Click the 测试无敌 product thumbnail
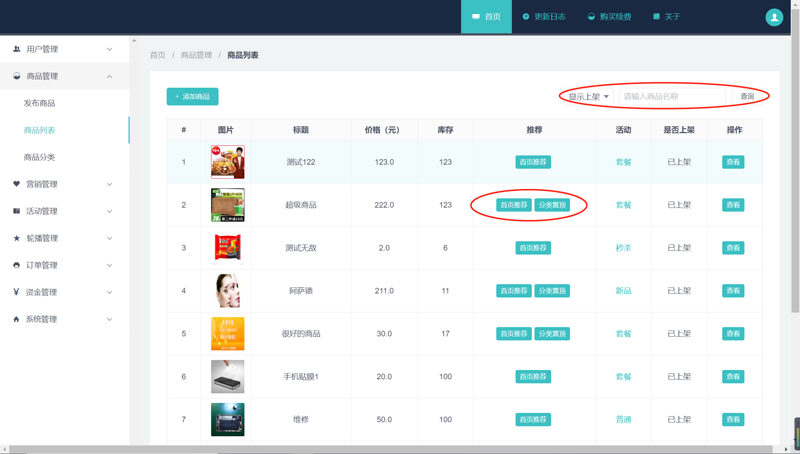Screen dimensions: 800x454 pyautogui.click(x=228, y=248)
